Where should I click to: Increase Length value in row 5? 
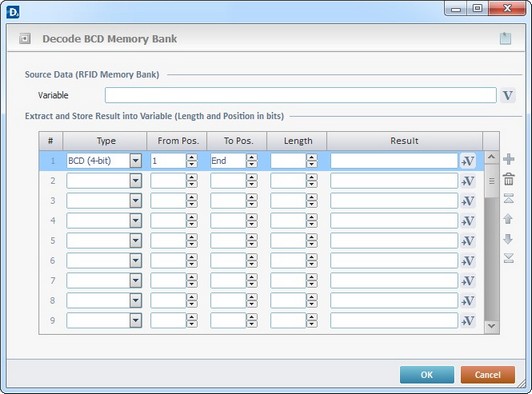[311, 238]
